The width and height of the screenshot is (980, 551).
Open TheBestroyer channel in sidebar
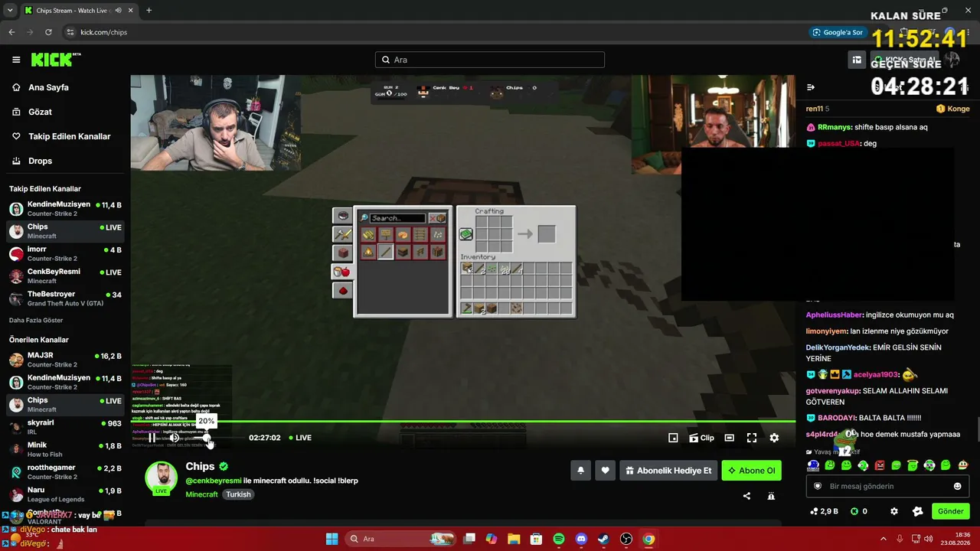point(65,298)
